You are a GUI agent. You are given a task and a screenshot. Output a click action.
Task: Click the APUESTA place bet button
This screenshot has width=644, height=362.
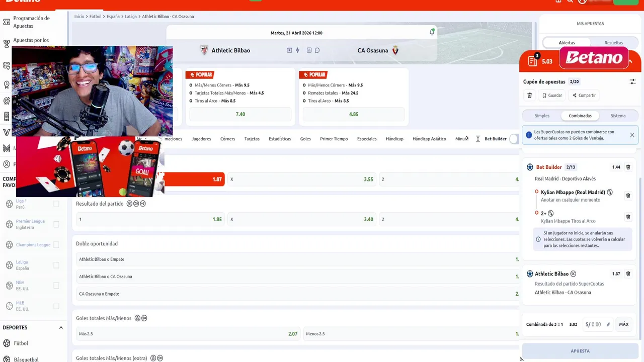pyautogui.click(x=580, y=351)
